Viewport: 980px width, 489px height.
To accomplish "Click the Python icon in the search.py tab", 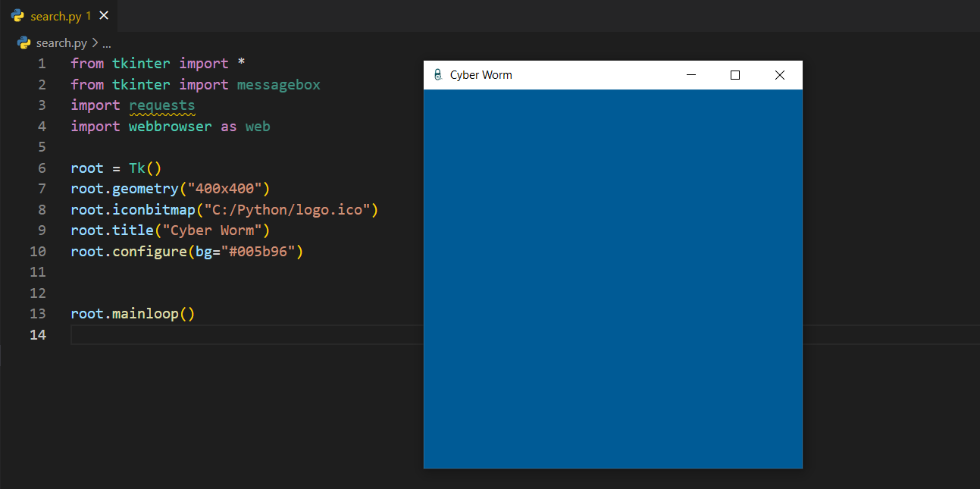I will [17, 16].
